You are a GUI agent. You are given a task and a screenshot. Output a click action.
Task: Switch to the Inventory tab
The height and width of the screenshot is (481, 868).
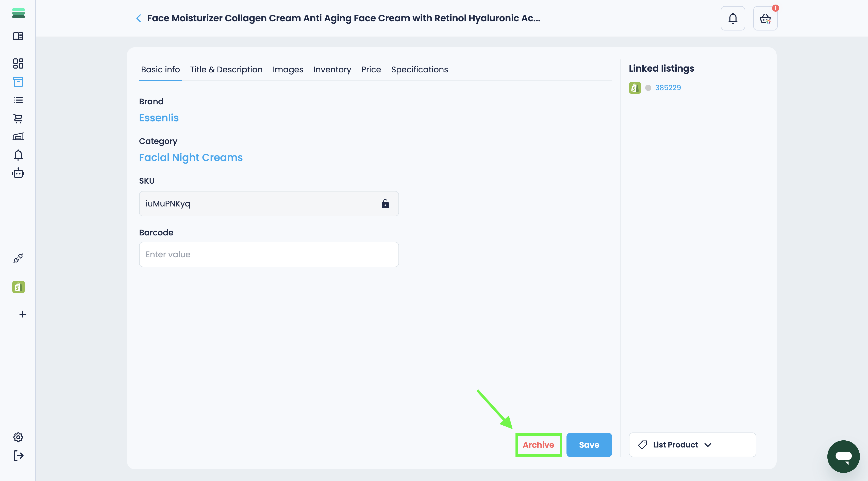pos(332,69)
